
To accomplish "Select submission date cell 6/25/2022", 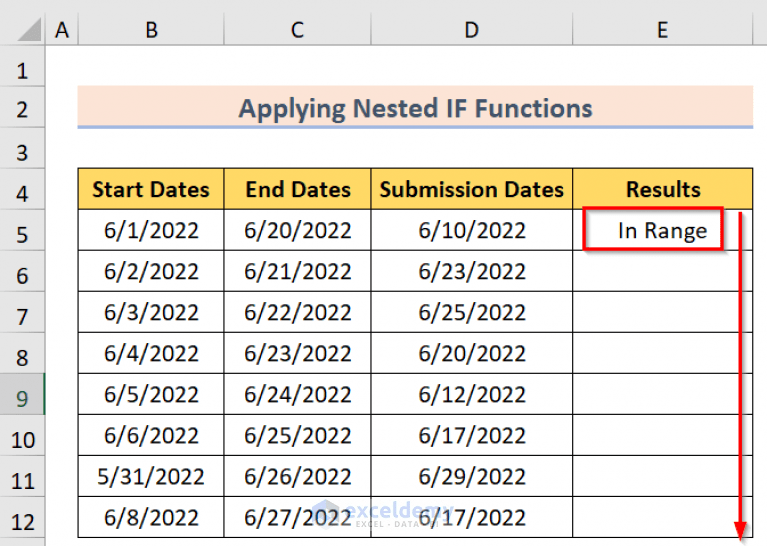I will coord(472,313).
